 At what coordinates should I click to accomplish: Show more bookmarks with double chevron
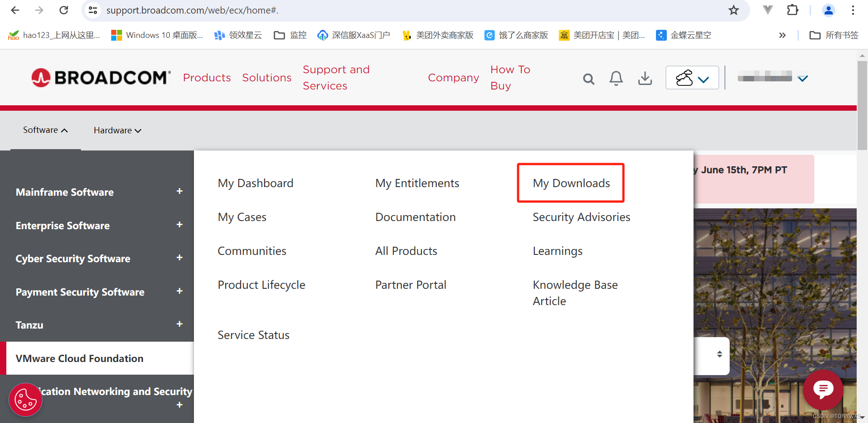782,35
